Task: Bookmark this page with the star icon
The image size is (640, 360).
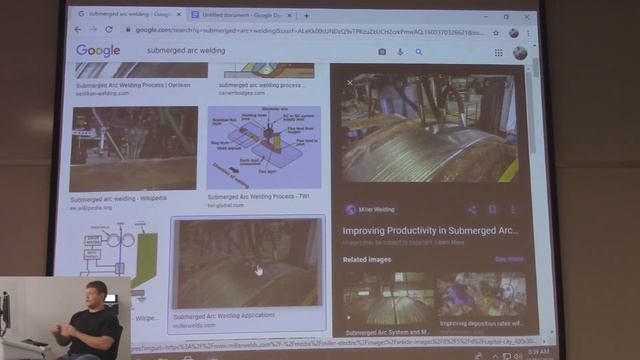Action: coord(496,33)
